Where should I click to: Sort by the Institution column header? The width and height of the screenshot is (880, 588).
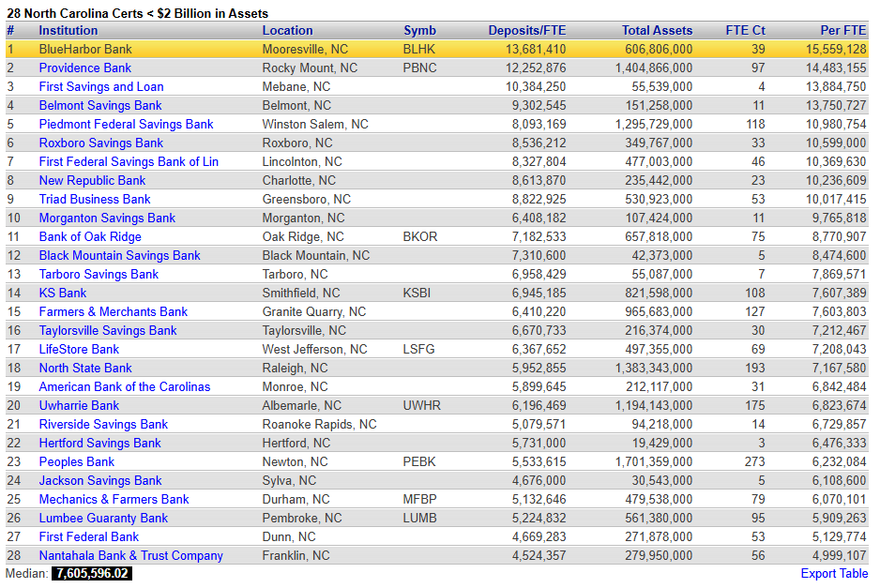[x=68, y=30]
